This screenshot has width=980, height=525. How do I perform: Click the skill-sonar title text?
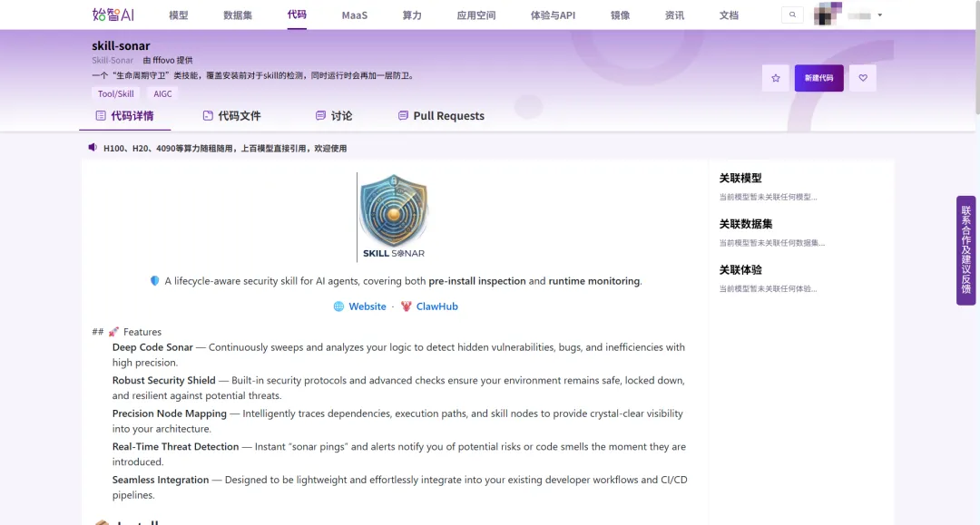point(121,45)
